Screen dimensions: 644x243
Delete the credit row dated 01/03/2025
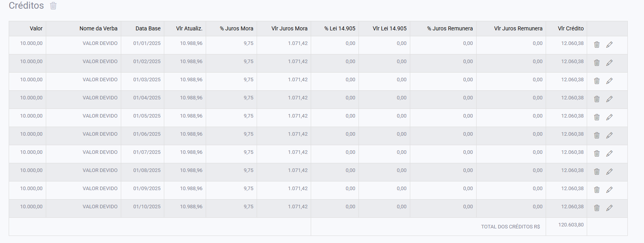coord(597,81)
